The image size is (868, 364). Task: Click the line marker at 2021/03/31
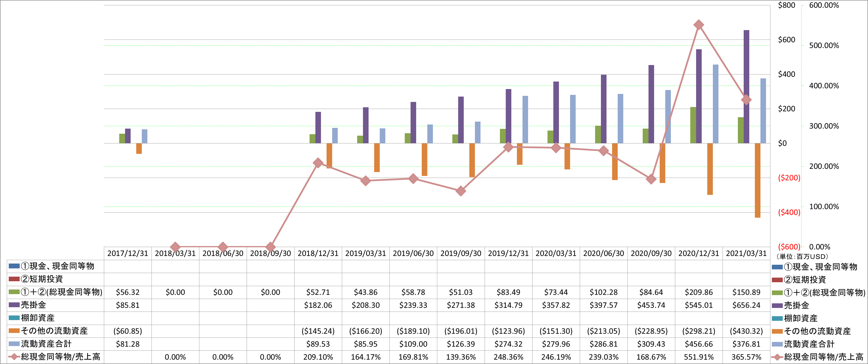(746, 100)
